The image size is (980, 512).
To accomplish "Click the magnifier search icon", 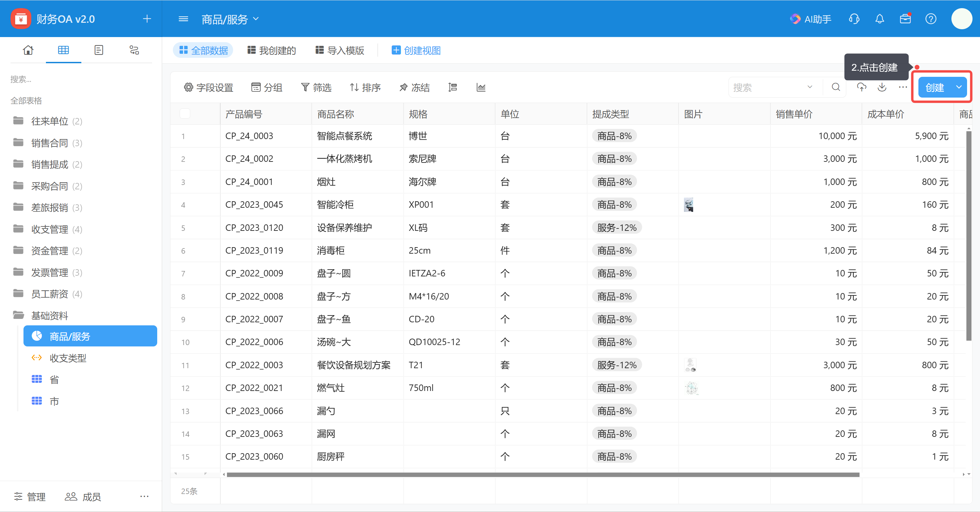I will click(x=836, y=87).
